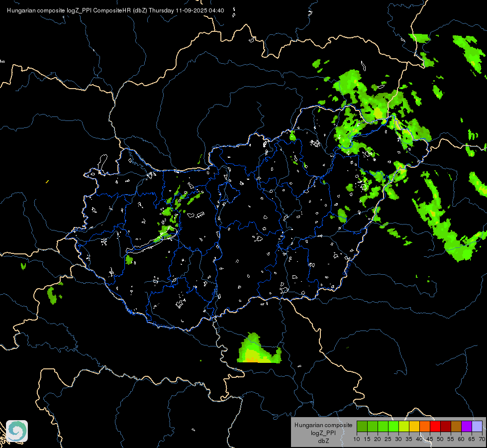487x448 pixels.
Task: Click the 'dbZ' unit label in legend
Action: click(323, 441)
